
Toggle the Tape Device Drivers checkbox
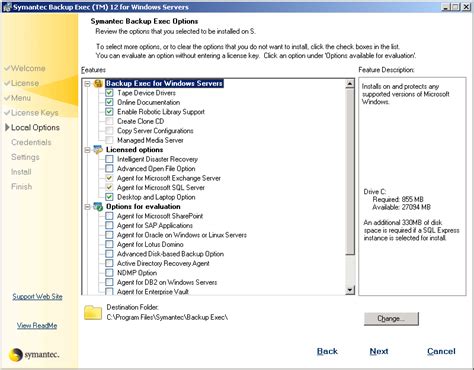pos(109,93)
